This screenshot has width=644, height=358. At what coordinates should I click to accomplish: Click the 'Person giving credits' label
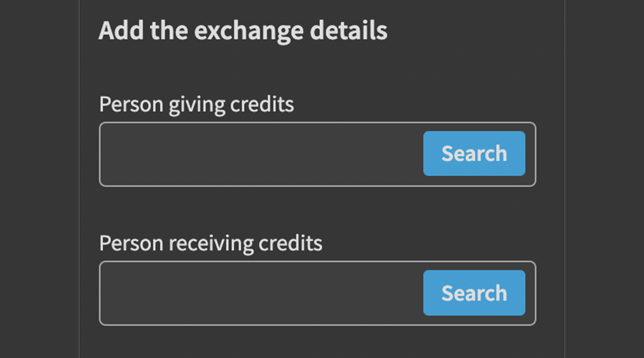tap(196, 105)
